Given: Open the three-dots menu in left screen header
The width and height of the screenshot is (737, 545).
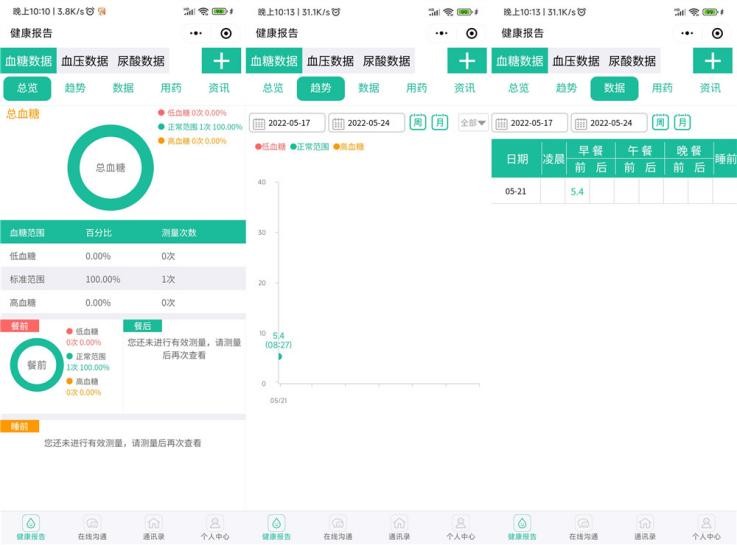Looking at the screenshot, I should 196,33.
